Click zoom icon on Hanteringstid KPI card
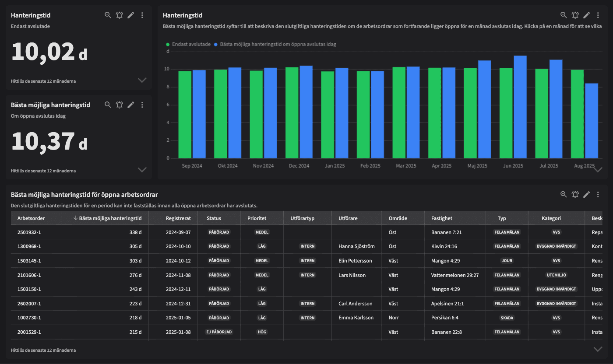 click(108, 15)
